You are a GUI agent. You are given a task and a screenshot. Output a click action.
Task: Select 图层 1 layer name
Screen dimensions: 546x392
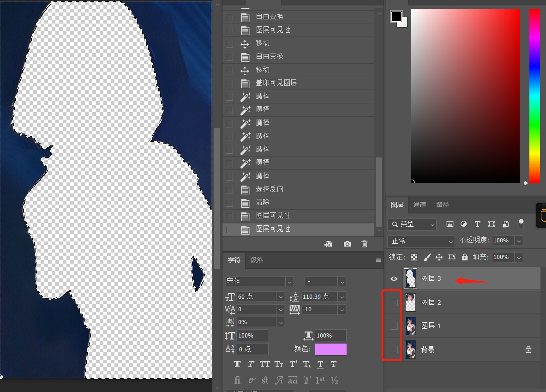[x=431, y=326]
